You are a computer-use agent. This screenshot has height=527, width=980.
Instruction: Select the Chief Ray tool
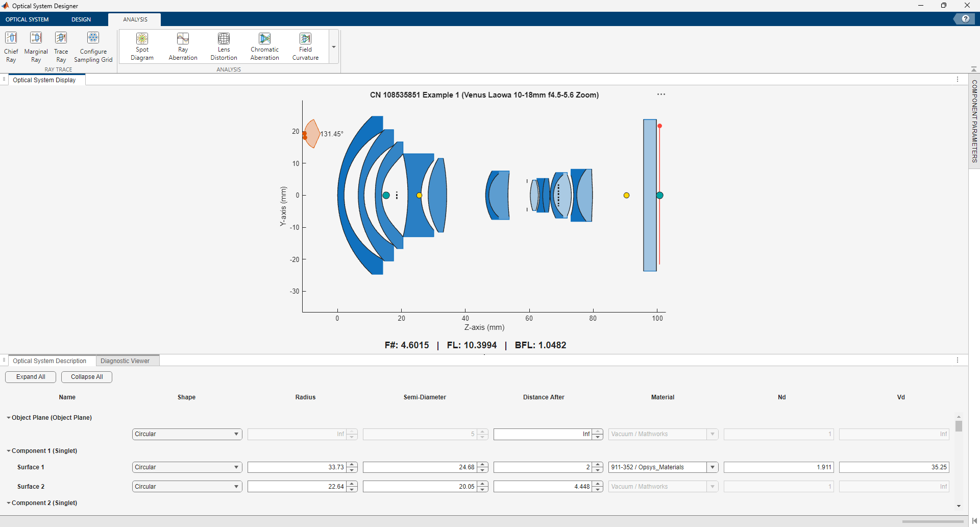pos(11,46)
